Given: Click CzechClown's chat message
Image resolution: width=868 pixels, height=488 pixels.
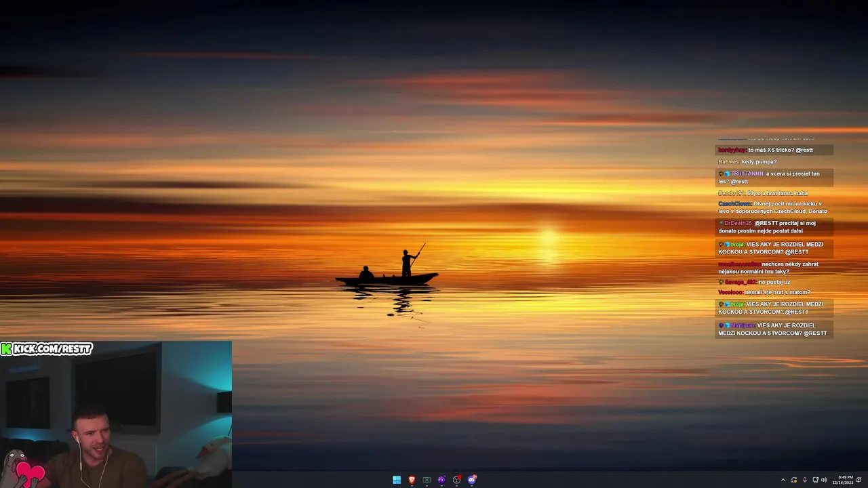Looking at the screenshot, I should [774, 207].
